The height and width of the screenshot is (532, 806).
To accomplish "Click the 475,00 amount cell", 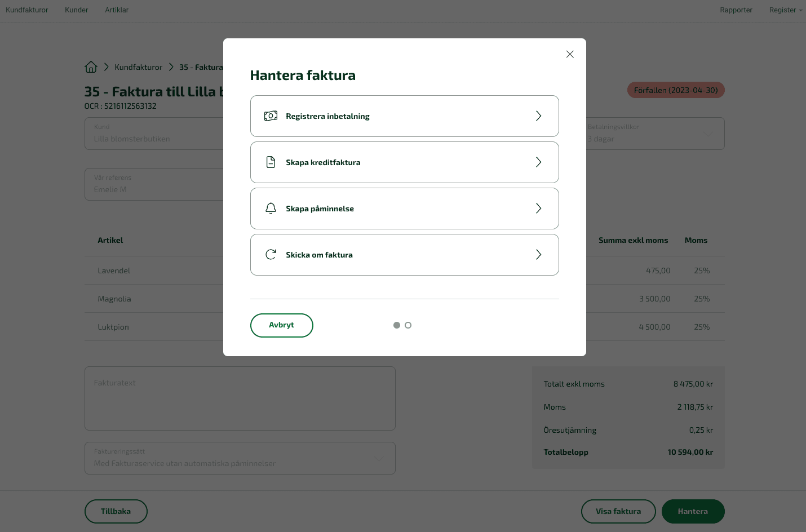I will 658,271.
